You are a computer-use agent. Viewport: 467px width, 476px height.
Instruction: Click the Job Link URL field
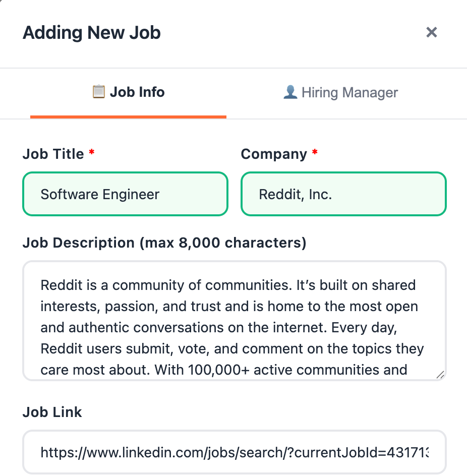234,452
